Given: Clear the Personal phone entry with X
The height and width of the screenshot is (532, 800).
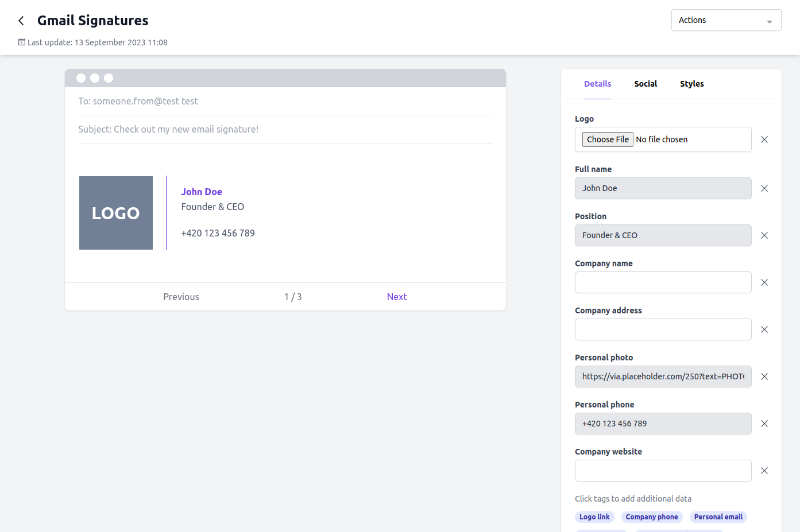Looking at the screenshot, I should pyautogui.click(x=764, y=424).
